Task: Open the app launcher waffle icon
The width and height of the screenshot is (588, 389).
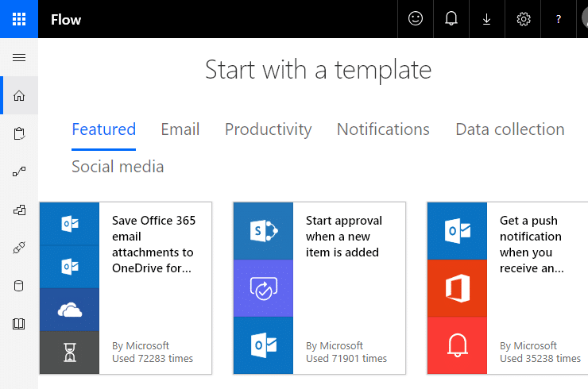Action: click(19, 19)
